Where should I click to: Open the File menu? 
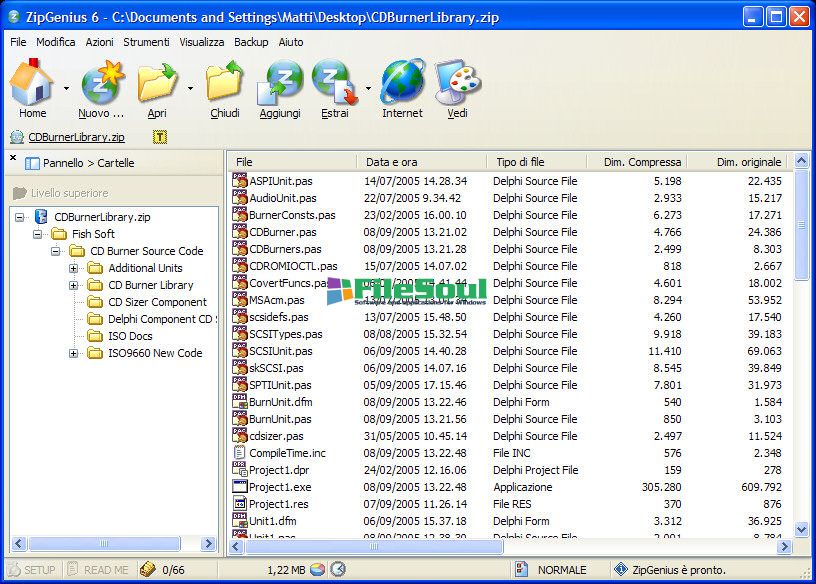18,42
